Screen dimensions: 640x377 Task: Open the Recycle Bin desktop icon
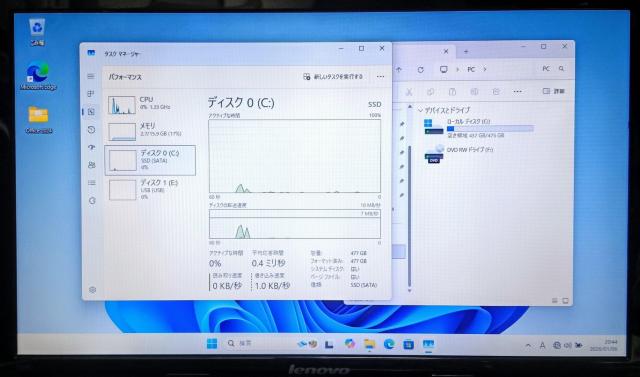[37, 32]
